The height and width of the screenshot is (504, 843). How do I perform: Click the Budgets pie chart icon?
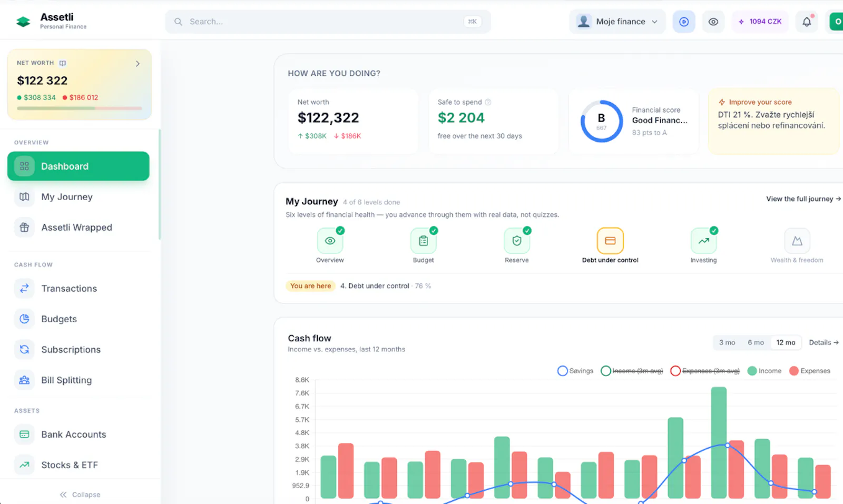(24, 319)
